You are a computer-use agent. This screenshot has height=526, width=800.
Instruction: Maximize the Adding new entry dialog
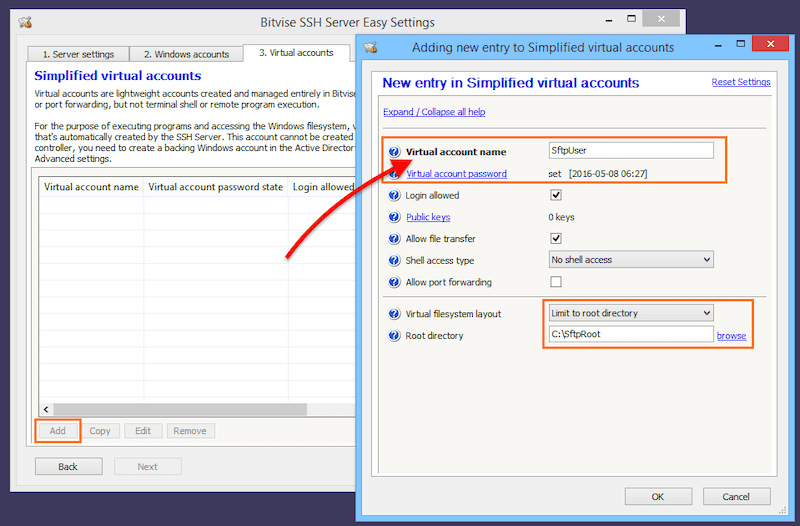point(741,44)
